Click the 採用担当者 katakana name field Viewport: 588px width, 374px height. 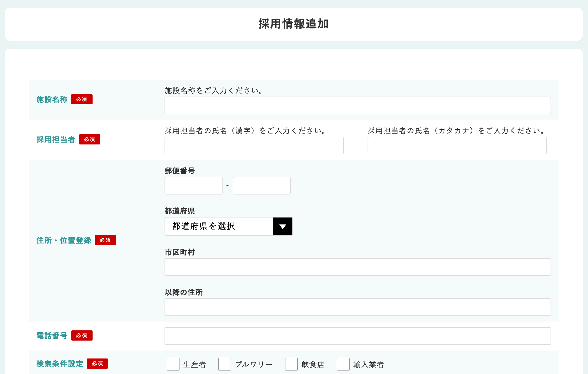457,146
